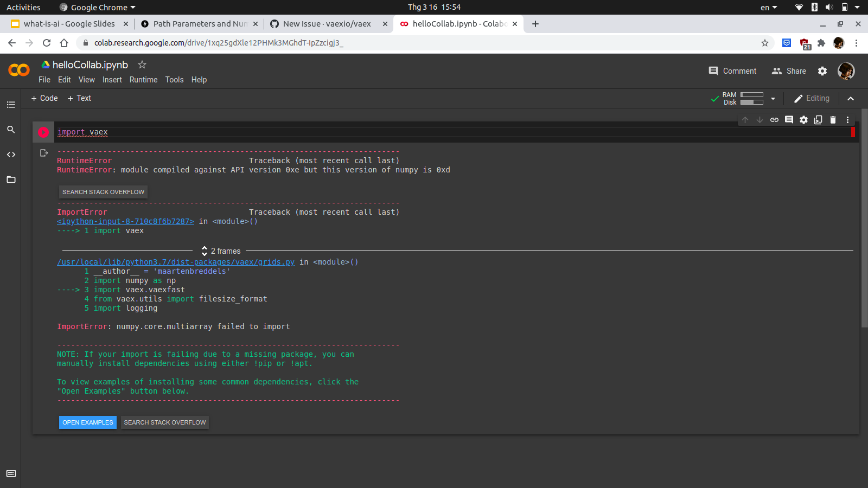Open the Files sidebar panel

pos(11,179)
